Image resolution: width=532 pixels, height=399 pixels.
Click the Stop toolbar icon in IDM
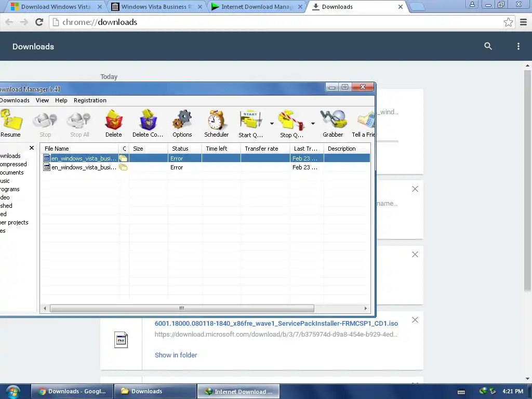click(45, 124)
